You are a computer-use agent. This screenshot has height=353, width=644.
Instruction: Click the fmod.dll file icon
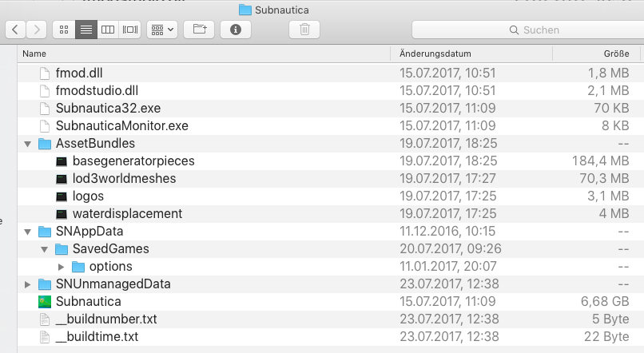45,73
